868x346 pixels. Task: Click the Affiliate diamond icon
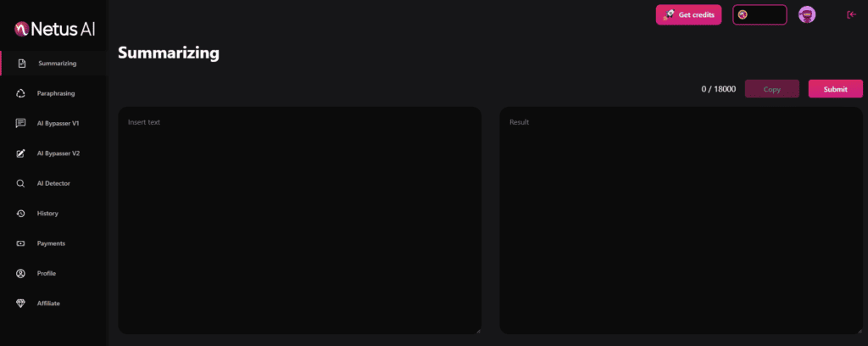tap(21, 304)
